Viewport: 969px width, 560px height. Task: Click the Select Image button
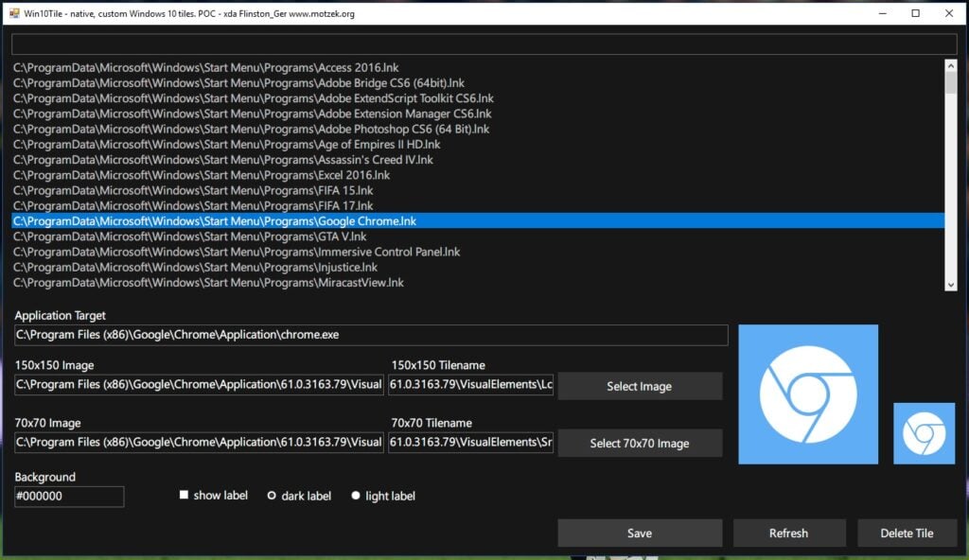tap(640, 386)
